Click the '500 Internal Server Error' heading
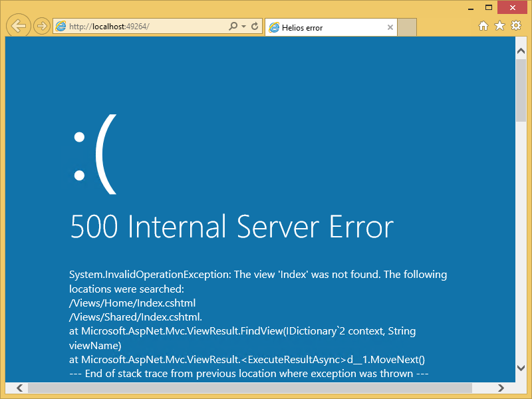Image resolution: width=532 pixels, height=399 pixels. (231, 226)
